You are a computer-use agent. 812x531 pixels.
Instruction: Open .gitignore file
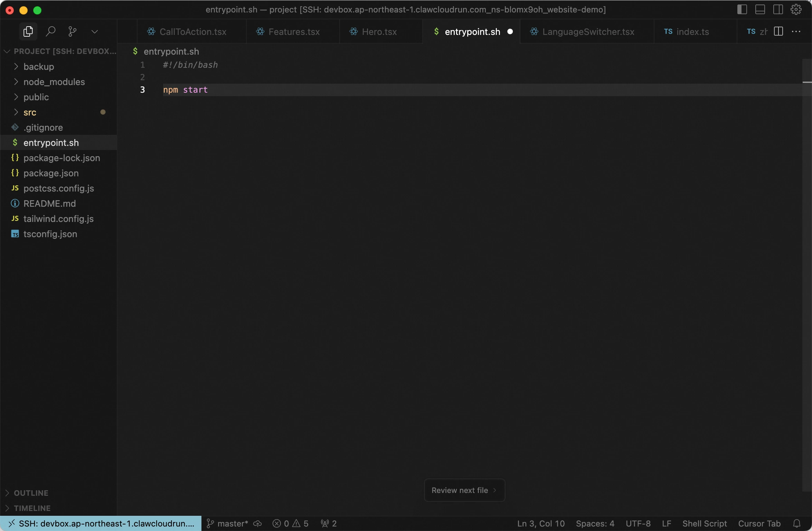58,127
